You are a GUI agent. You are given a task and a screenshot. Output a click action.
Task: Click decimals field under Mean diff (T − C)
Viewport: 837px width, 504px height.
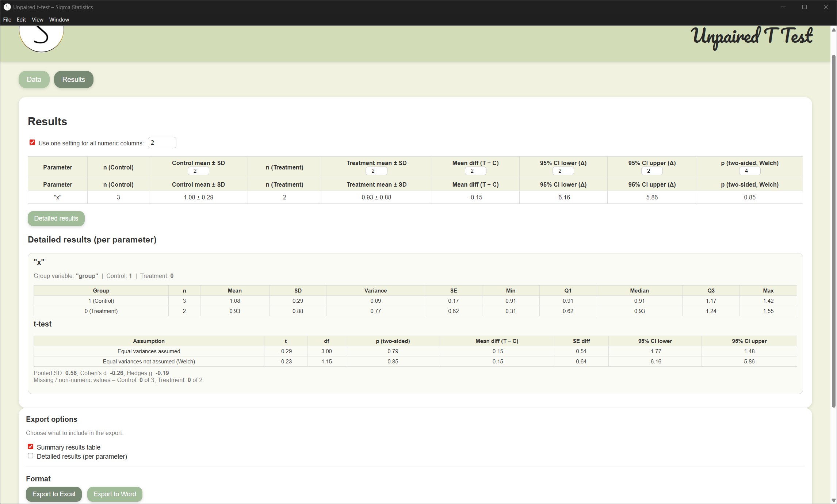click(x=475, y=171)
